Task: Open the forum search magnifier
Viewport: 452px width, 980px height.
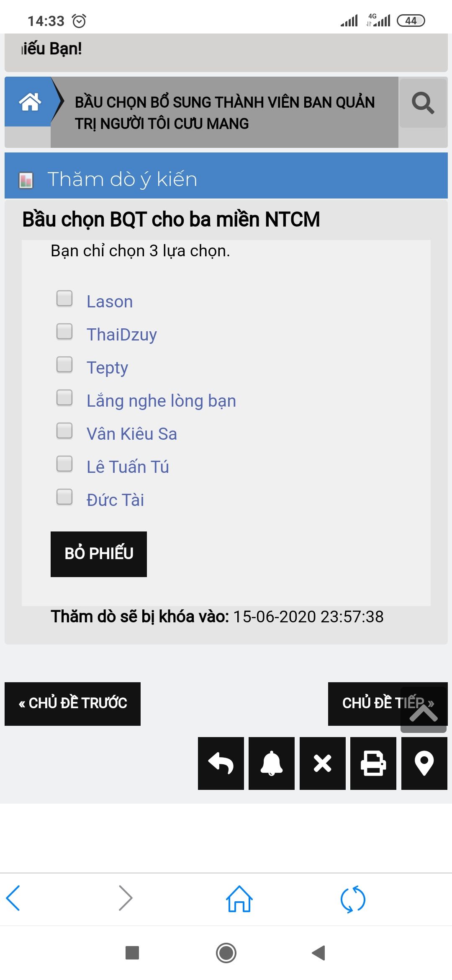Action: coord(423,103)
